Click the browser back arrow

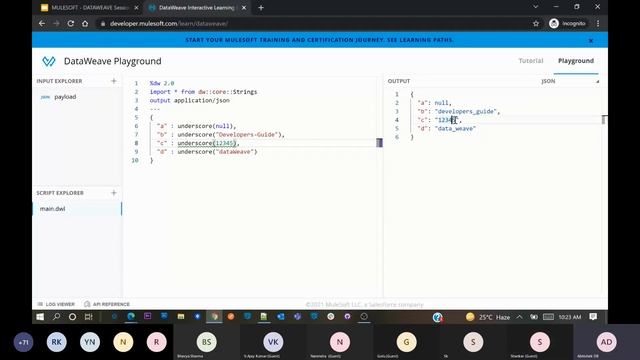(42, 24)
